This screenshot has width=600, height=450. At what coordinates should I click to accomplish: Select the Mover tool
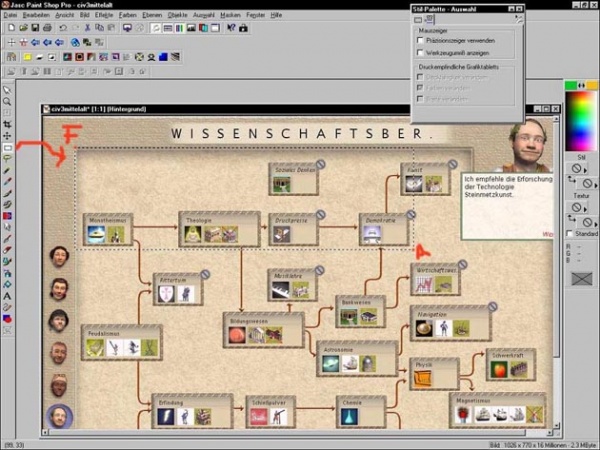click(x=7, y=136)
